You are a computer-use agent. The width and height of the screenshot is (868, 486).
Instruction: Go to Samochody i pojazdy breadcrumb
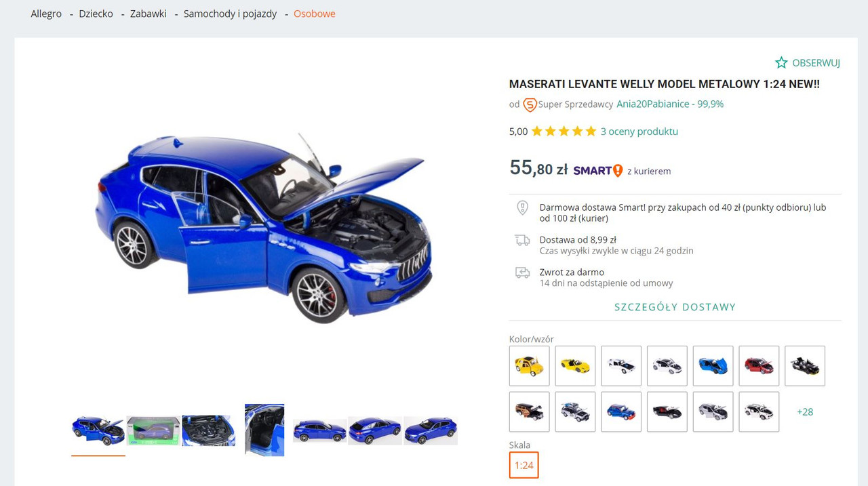click(x=231, y=14)
